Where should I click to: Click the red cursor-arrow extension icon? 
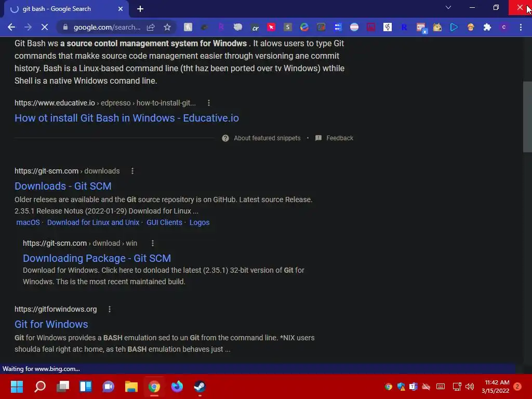tap(271, 27)
